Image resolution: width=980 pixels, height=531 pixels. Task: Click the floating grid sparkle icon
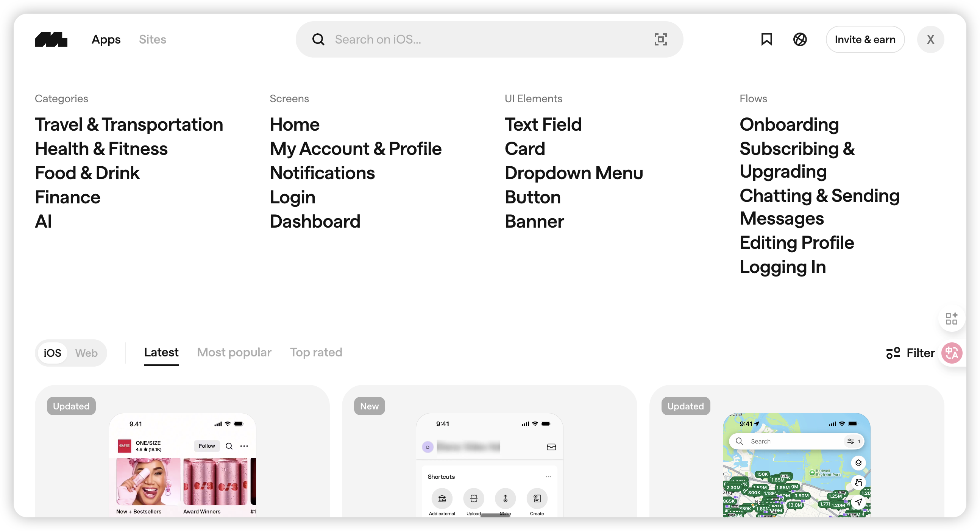(x=951, y=319)
